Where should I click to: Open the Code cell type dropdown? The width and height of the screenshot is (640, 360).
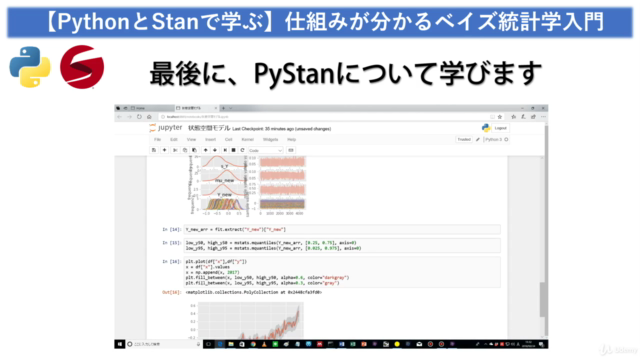[266, 150]
